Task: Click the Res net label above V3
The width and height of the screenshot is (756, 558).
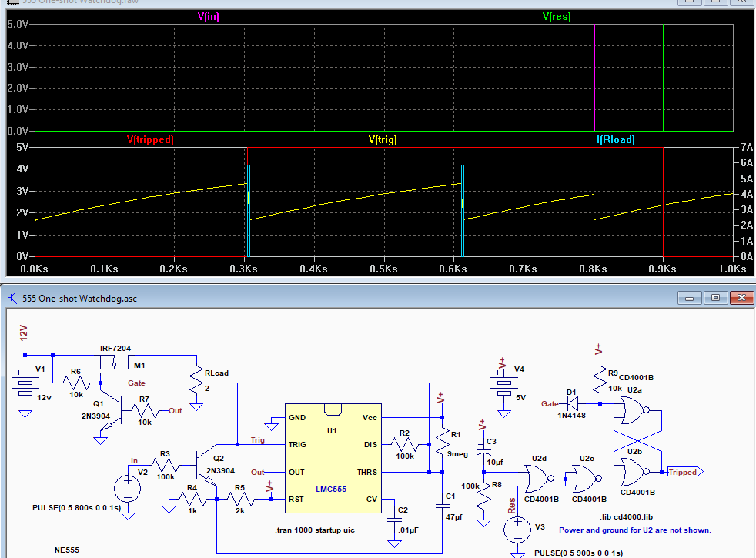Action: (511, 505)
